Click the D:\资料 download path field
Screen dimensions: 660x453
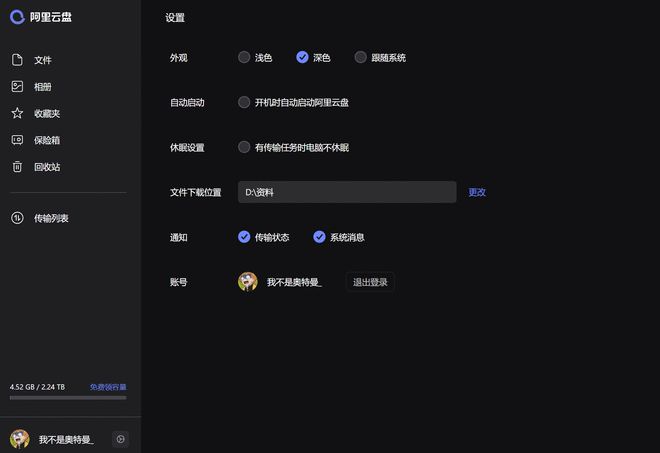347,192
